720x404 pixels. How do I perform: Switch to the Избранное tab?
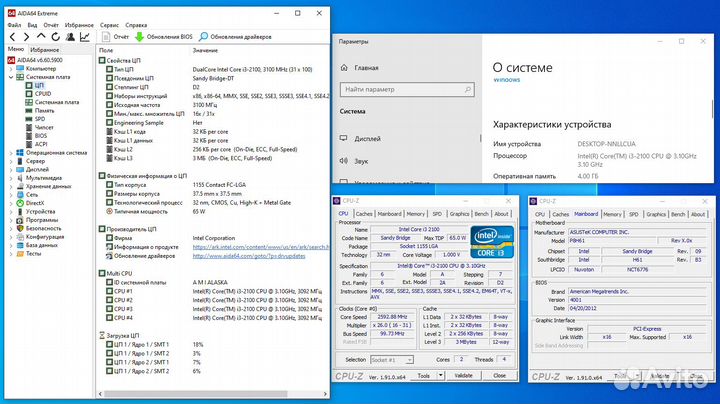click(x=45, y=50)
